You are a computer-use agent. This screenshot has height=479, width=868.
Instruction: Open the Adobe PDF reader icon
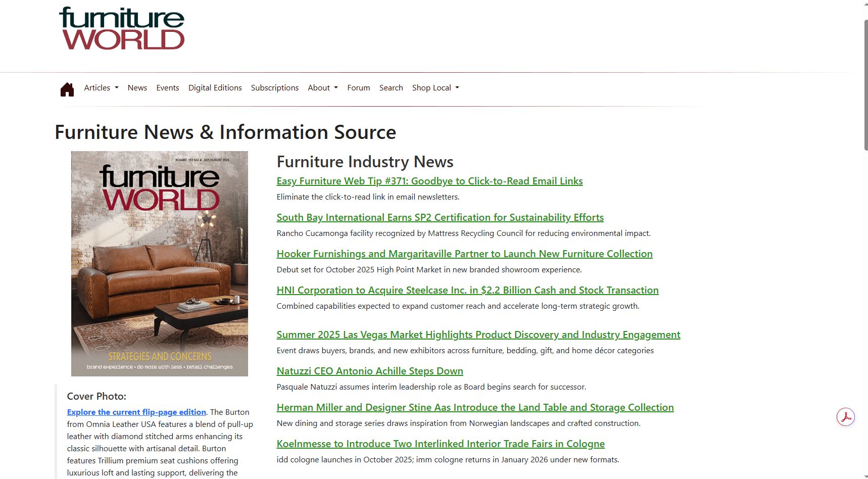point(846,417)
